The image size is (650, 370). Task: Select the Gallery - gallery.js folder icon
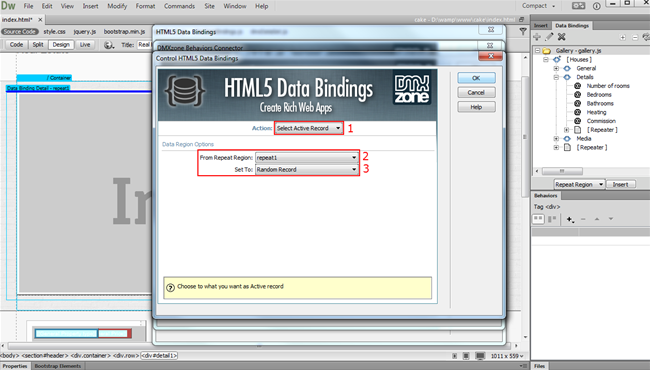tap(547, 51)
